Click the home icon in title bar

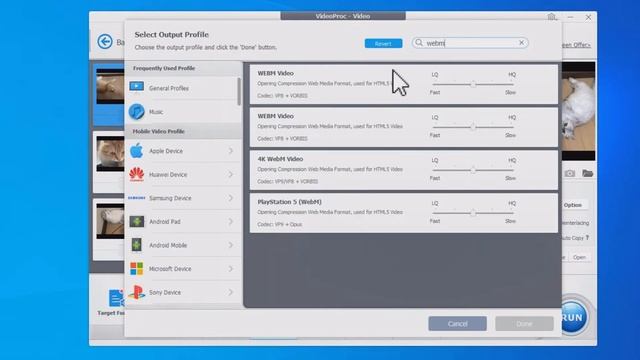(x=552, y=17)
